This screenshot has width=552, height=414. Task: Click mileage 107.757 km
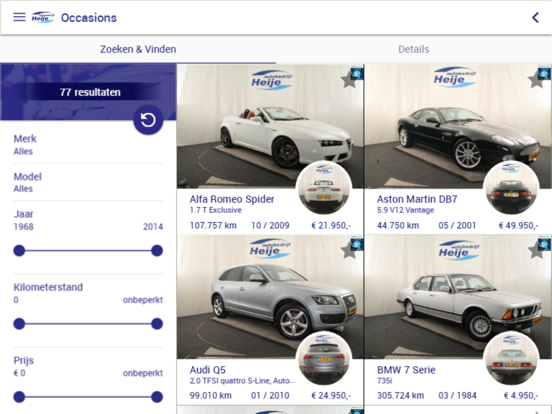(x=213, y=226)
